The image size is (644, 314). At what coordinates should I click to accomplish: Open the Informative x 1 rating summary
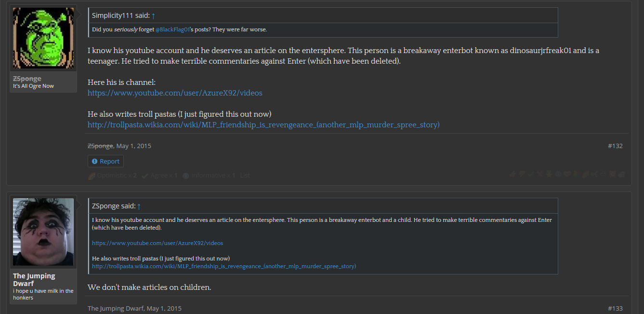click(x=209, y=176)
